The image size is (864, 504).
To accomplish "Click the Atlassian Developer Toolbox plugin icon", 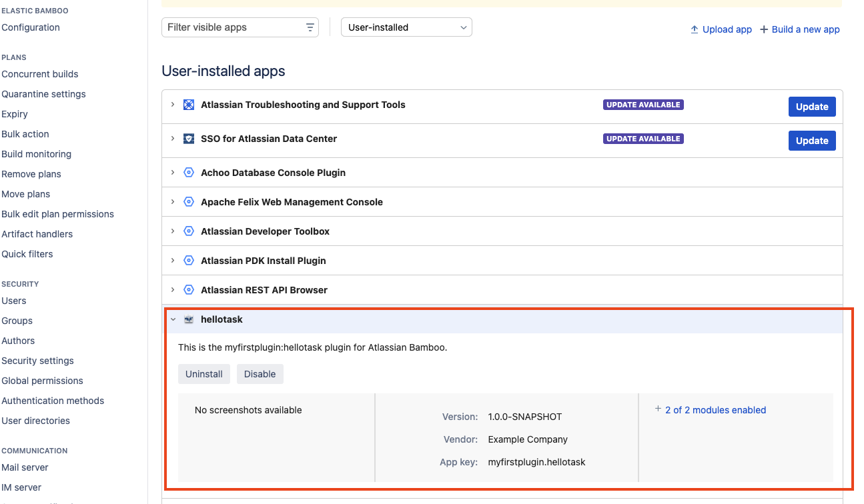I will pos(189,231).
